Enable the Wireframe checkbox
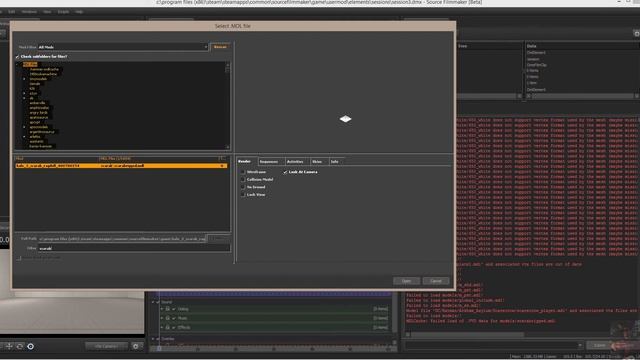The image size is (640, 360). pyautogui.click(x=243, y=172)
